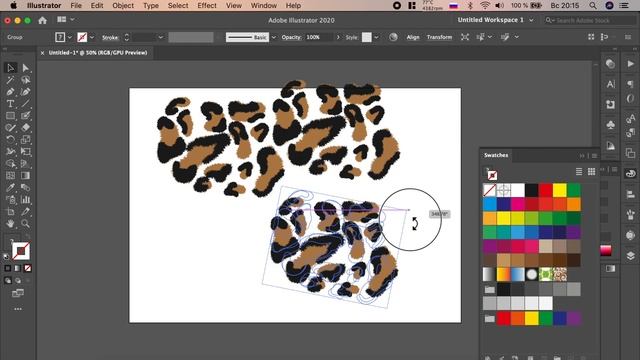This screenshot has width=640, height=360.
Task: Open the File menu
Action: 76,6
